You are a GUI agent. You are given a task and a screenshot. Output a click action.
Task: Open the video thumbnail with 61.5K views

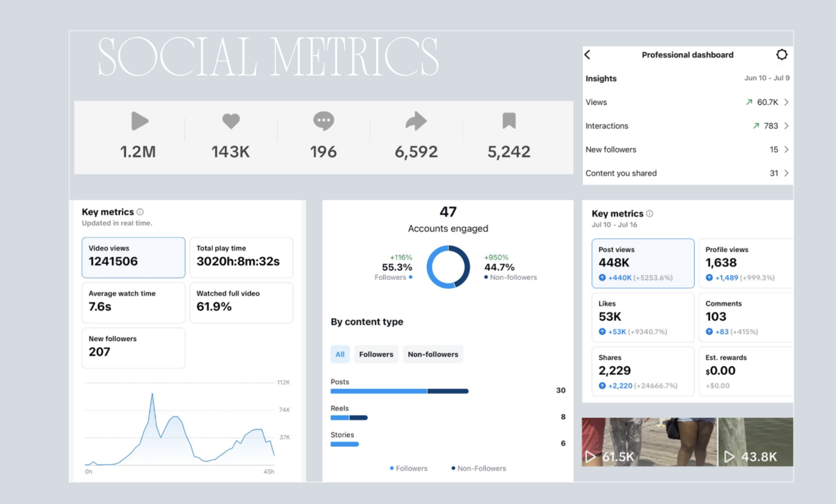648,442
